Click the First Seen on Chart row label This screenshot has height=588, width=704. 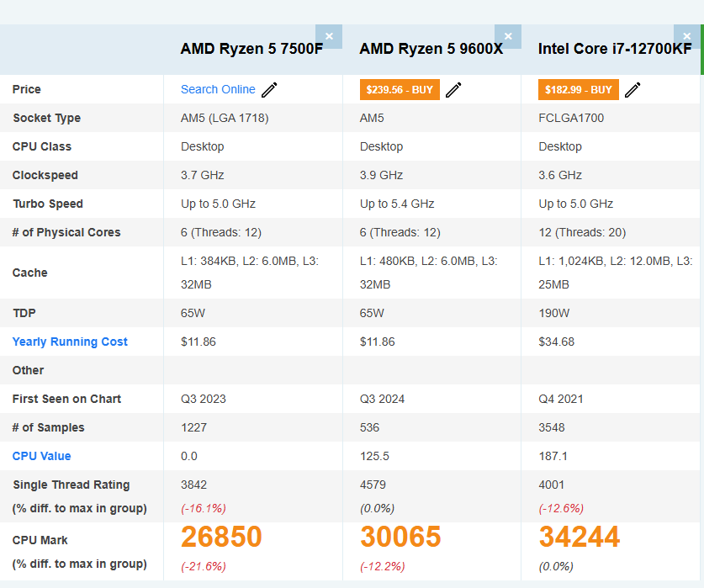(x=67, y=399)
